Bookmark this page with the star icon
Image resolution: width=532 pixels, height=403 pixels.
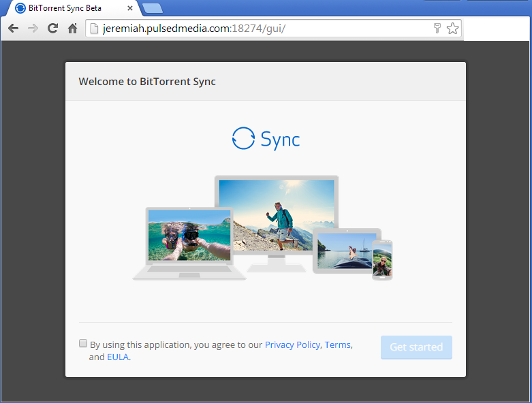coord(452,29)
